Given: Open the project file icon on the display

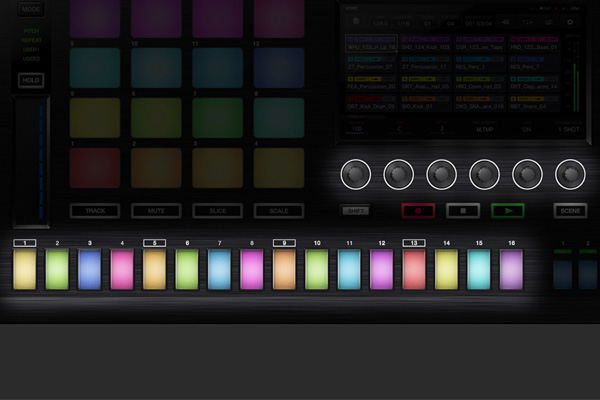Looking at the screenshot, I should [x=356, y=21].
